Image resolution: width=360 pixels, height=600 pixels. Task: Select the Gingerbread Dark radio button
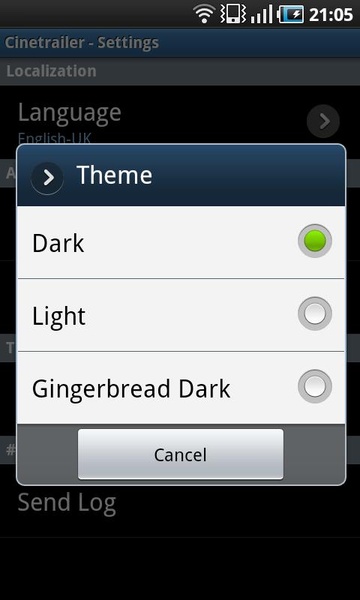(x=314, y=386)
